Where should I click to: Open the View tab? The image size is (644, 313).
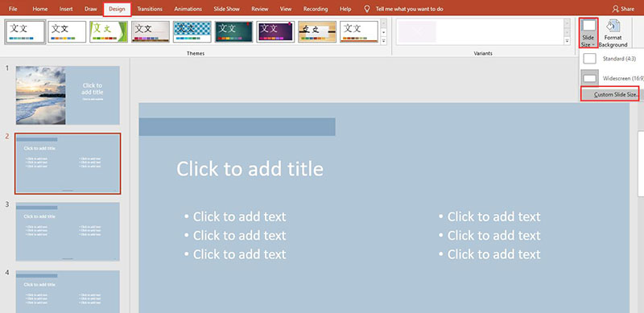tap(286, 9)
